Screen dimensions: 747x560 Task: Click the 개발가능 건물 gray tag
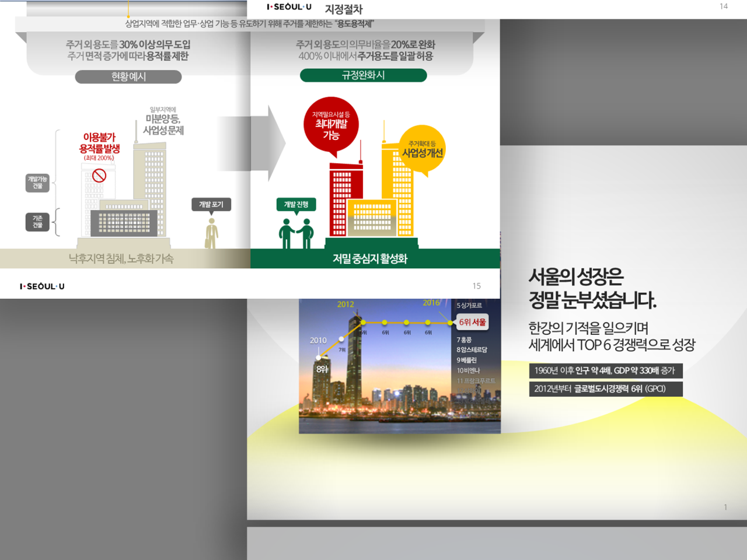[x=37, y=183]
